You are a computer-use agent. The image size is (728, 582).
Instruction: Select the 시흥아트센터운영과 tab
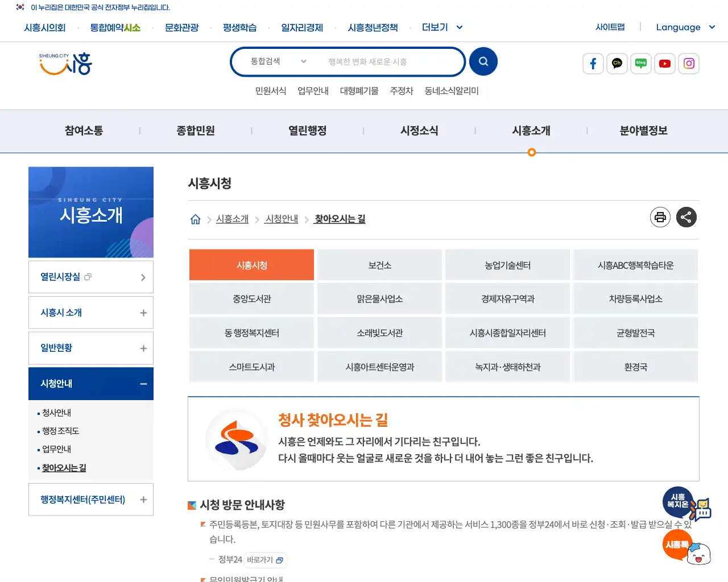pos(379,367)
